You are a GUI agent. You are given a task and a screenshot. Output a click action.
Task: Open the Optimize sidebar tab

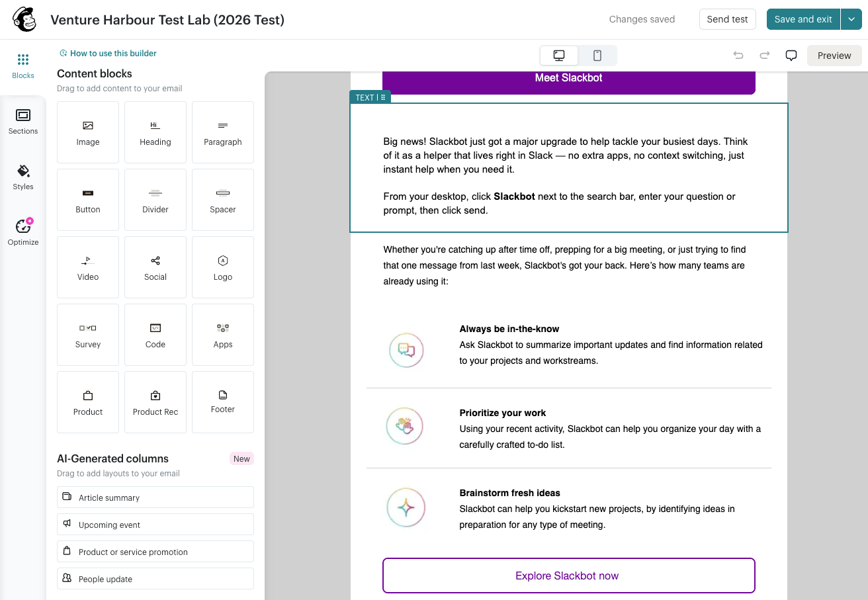click(x=23, y=233)
